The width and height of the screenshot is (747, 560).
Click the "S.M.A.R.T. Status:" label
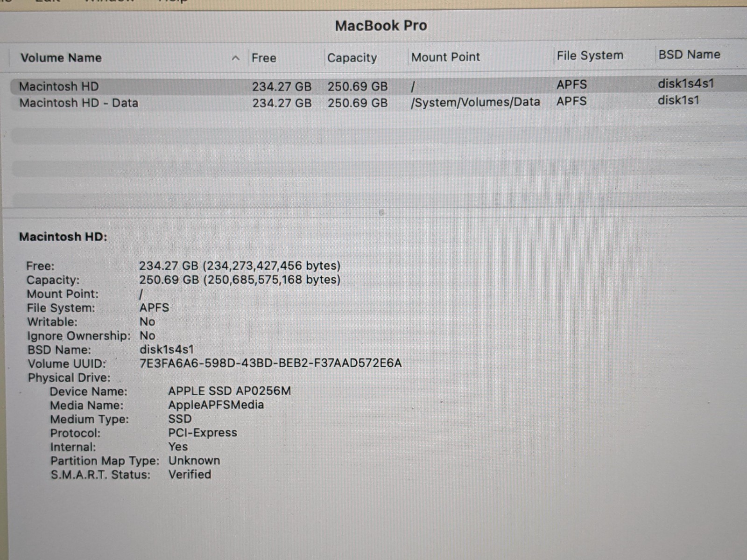(x=100, y=475)
